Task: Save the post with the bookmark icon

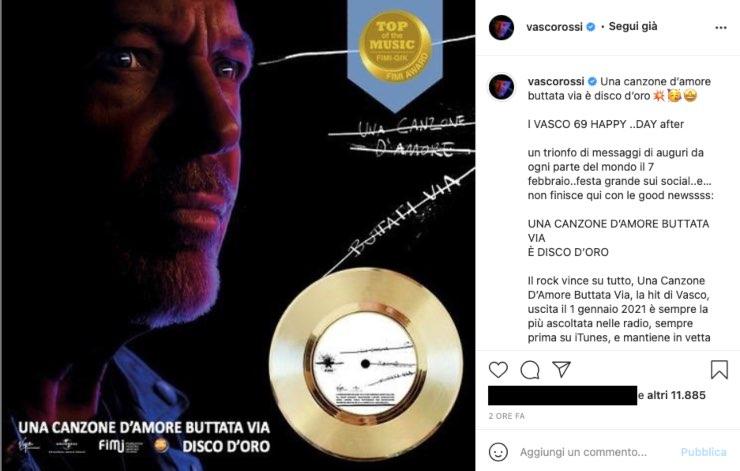Action: pos(719,370)
